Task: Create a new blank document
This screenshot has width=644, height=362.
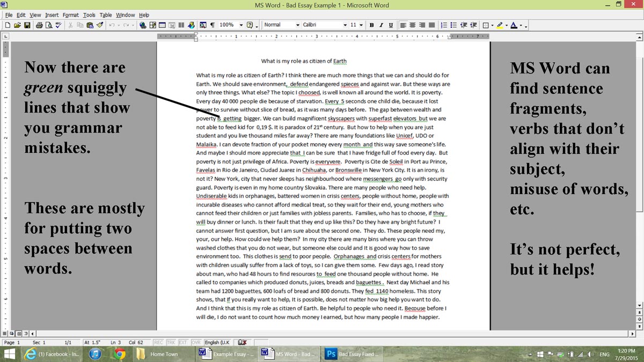Action: [8, 25]
